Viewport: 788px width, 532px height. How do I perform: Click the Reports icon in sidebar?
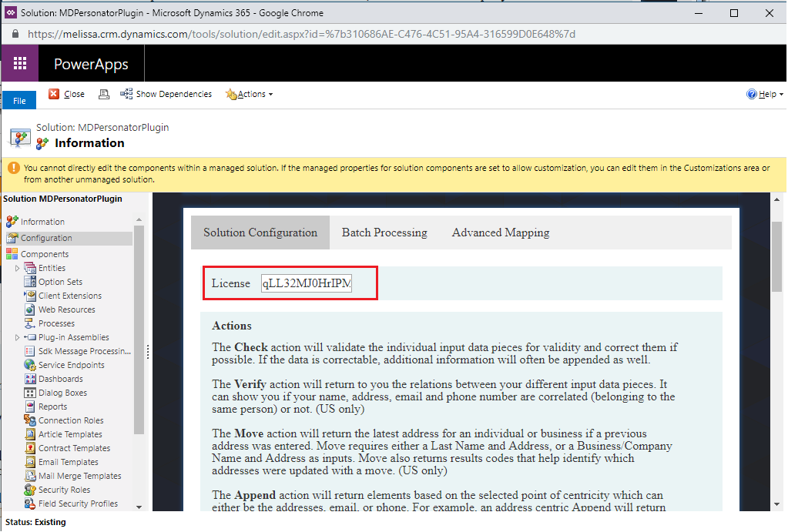coord(30,407)
